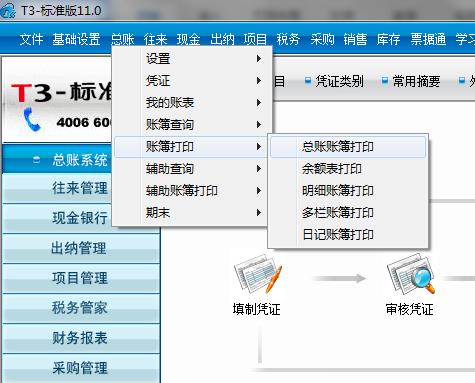Open the 现金 menu
The height and width of the screenshot is (383, 475).
point(189,39)
